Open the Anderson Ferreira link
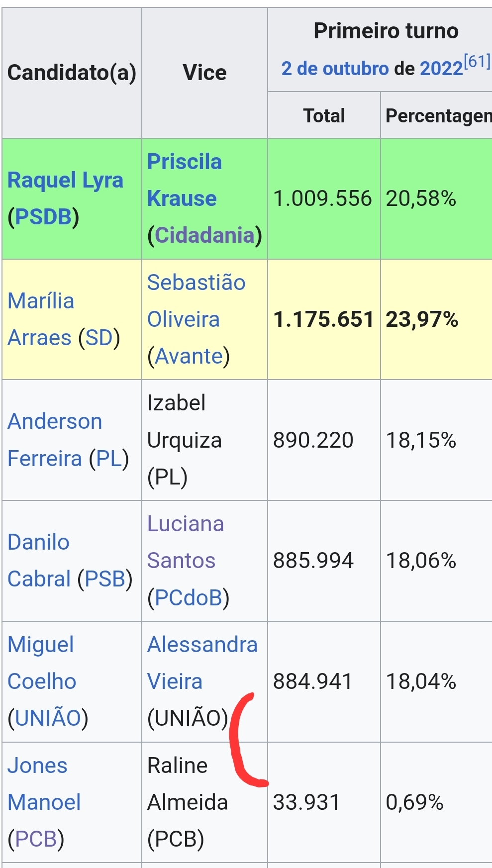 [x=55, y=440]
